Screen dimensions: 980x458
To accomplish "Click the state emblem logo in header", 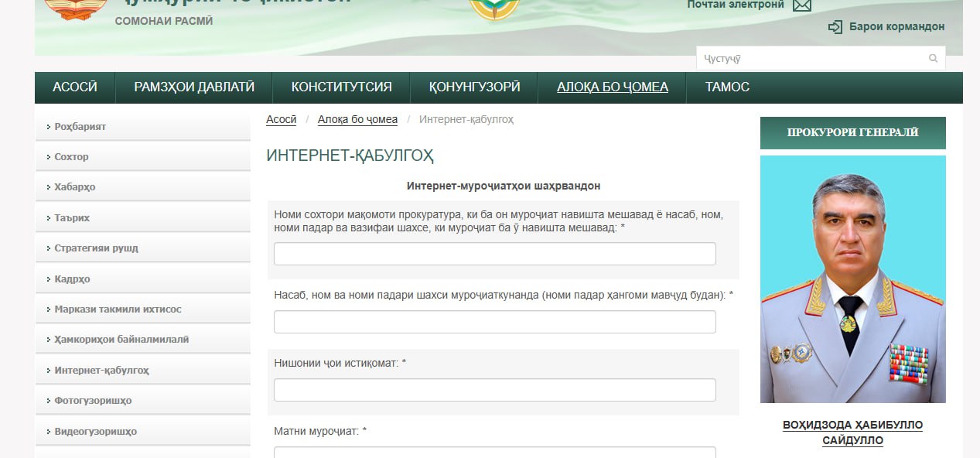I will click(75, 9).
